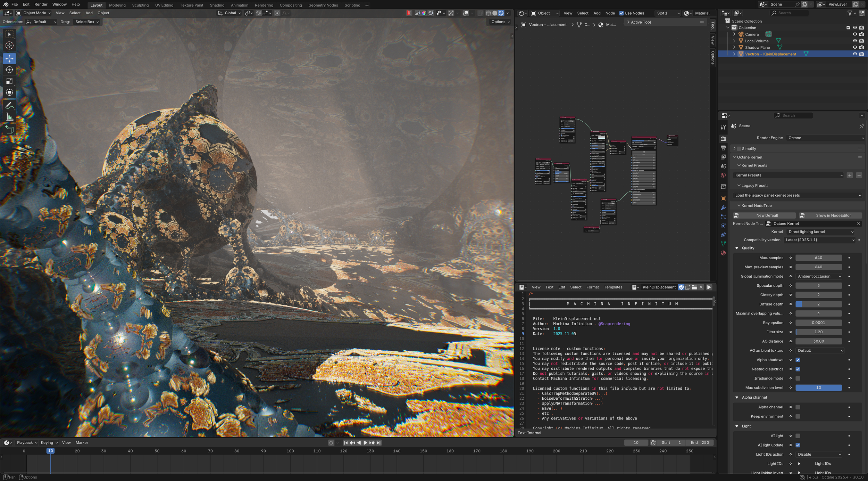Open the Render Engine dropdown
Viewport: 868px width, 481px height.
(825, 138)
